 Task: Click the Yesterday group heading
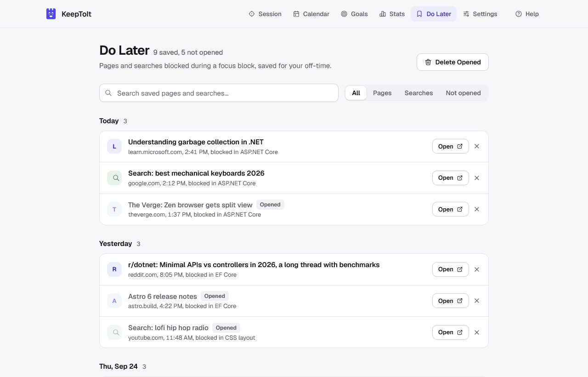pos(116,244)
